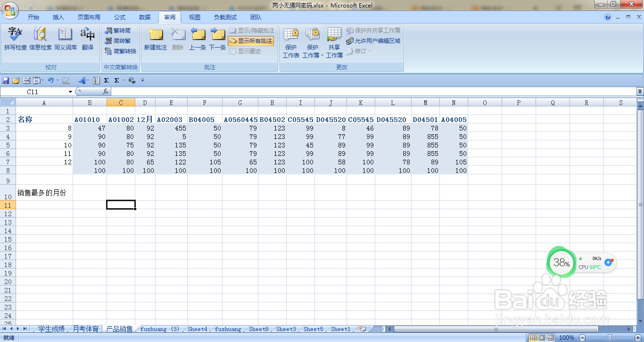This screenshot has height=342, width=644.
Task: Go to 下一条 next comment
Action: coord(217,39)
